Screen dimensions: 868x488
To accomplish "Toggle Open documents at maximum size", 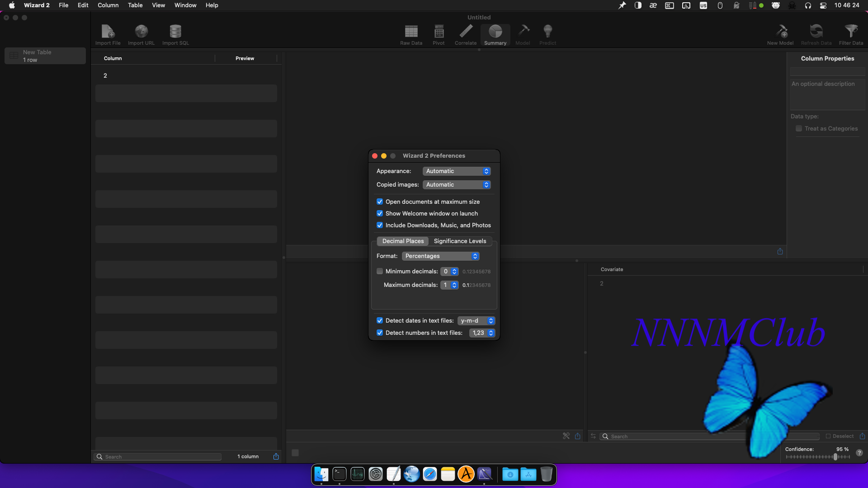I will click(380, 202).
